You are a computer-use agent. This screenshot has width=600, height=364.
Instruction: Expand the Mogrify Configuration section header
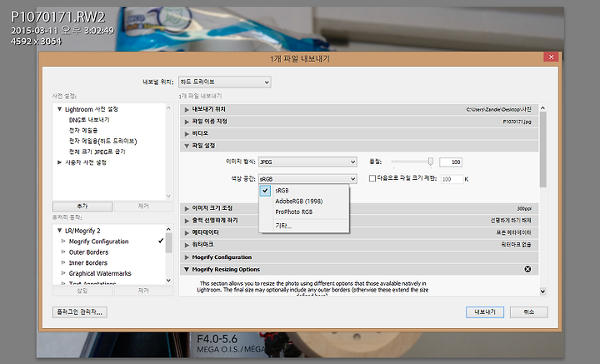[187, 257]
